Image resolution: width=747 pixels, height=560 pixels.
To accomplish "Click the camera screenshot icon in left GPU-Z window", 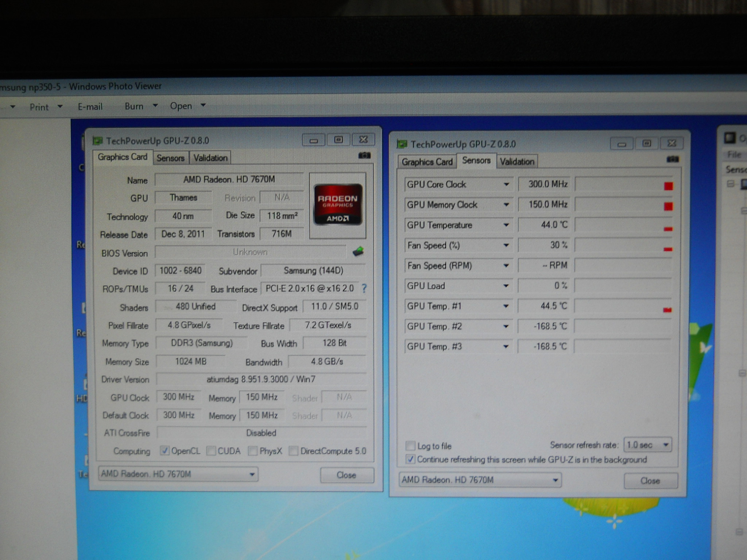I will pos(364,156).
